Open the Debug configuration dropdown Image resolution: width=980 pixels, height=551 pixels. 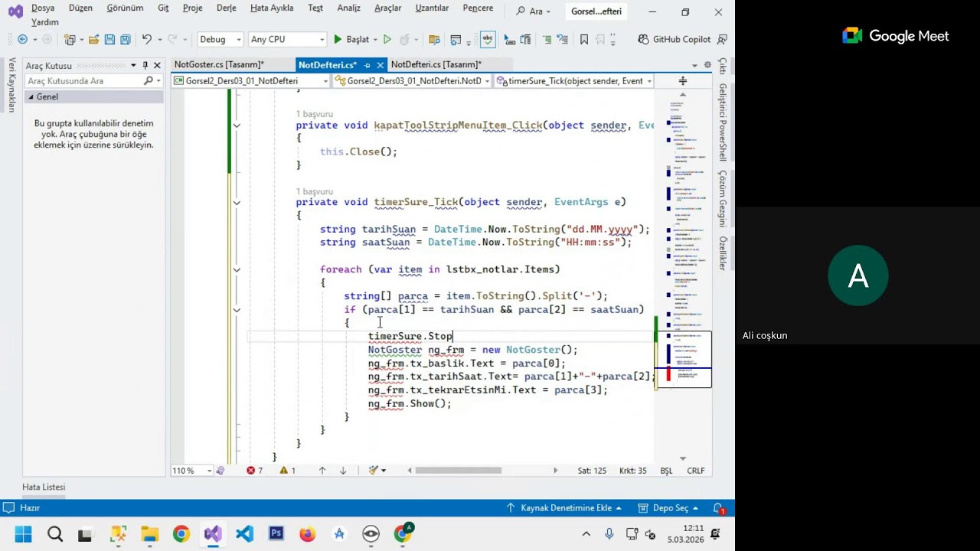(x=220, y=39)
